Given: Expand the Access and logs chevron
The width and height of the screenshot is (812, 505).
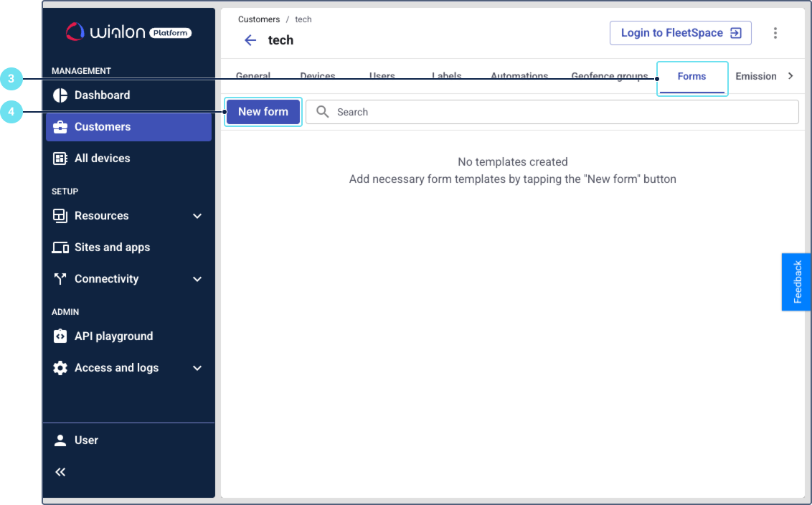Looking at the screenshot, I should pos(197,368).
